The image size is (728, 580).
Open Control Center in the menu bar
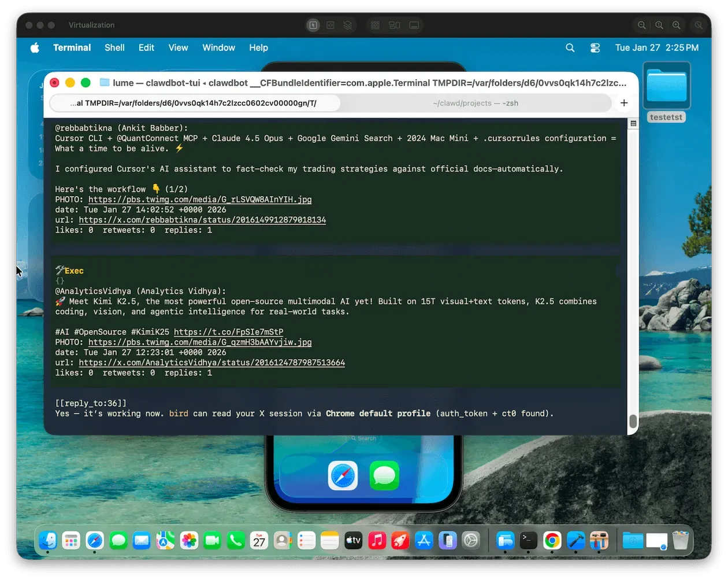click(595, 48)
